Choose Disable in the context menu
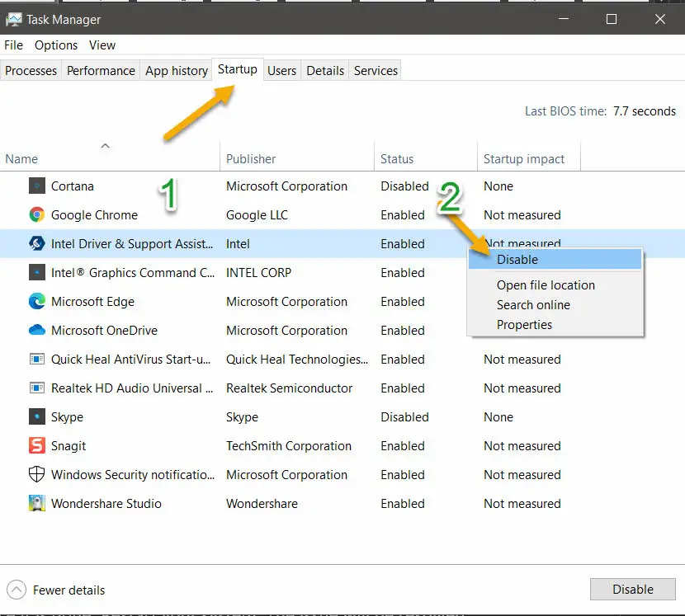The width and height of the screenshot is (685, 616). click(555, 259)
